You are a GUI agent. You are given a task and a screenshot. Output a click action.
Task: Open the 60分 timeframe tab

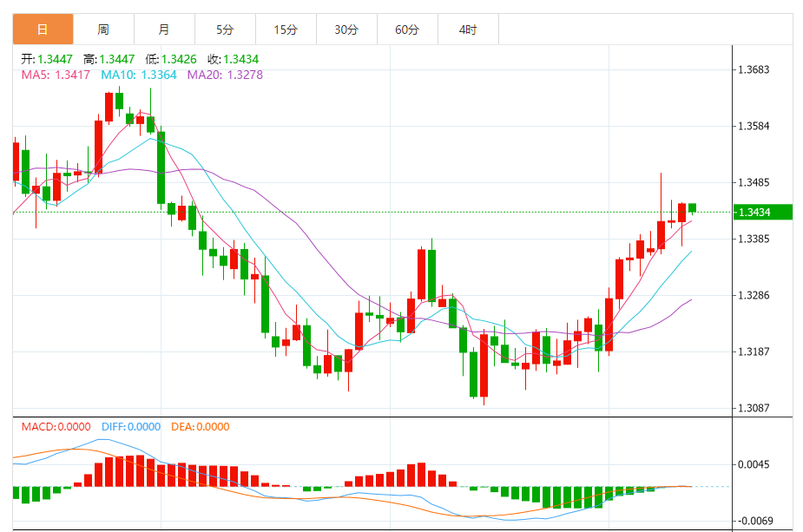tap(407, 30)
